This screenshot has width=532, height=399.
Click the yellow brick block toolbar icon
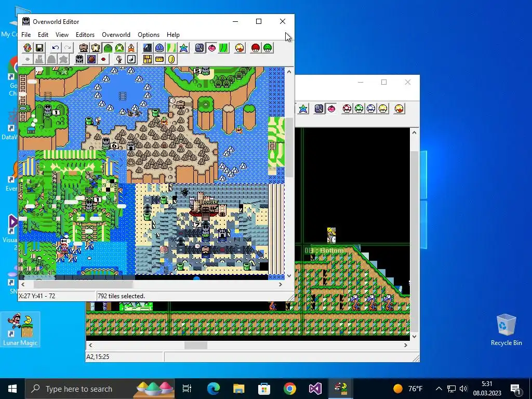(x=147, y=59)
